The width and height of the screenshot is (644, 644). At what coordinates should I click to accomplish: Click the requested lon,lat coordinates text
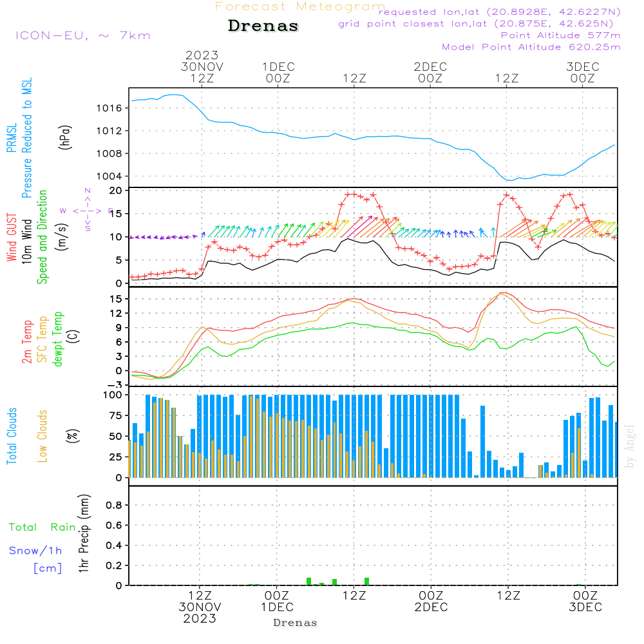(x=500, y=12)
